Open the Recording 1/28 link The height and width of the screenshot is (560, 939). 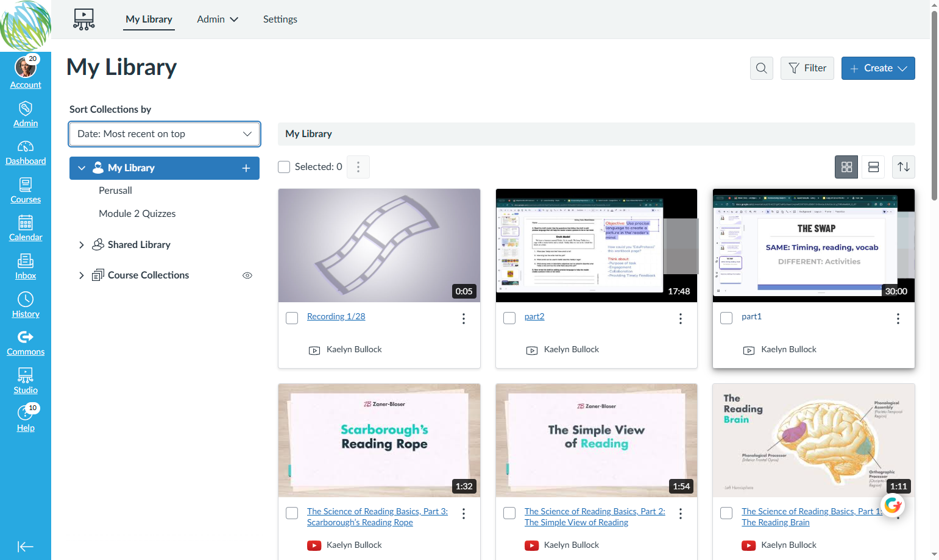(336, 317)
